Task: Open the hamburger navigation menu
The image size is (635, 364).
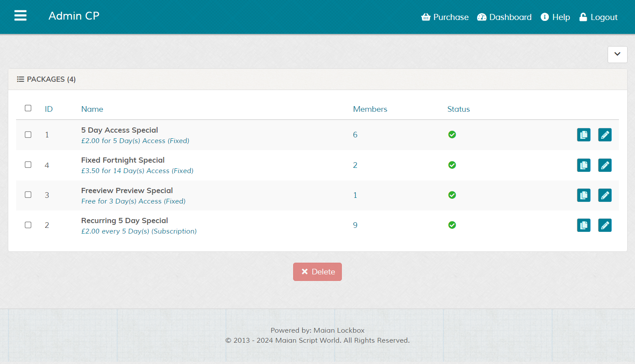Action: click(x=20, y=16)
